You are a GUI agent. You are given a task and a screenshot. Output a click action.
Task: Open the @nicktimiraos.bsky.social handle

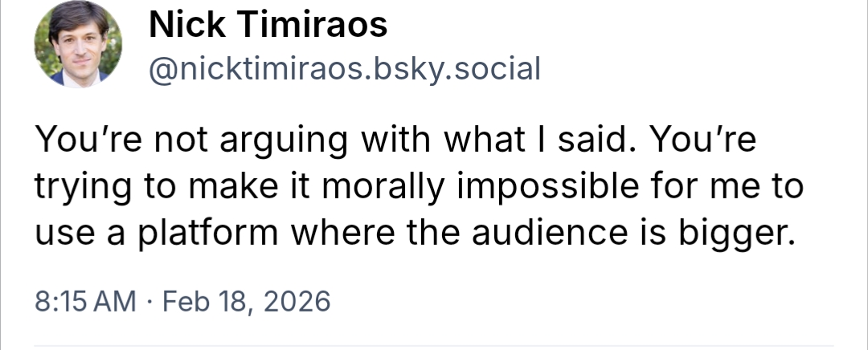click(345, 70)
